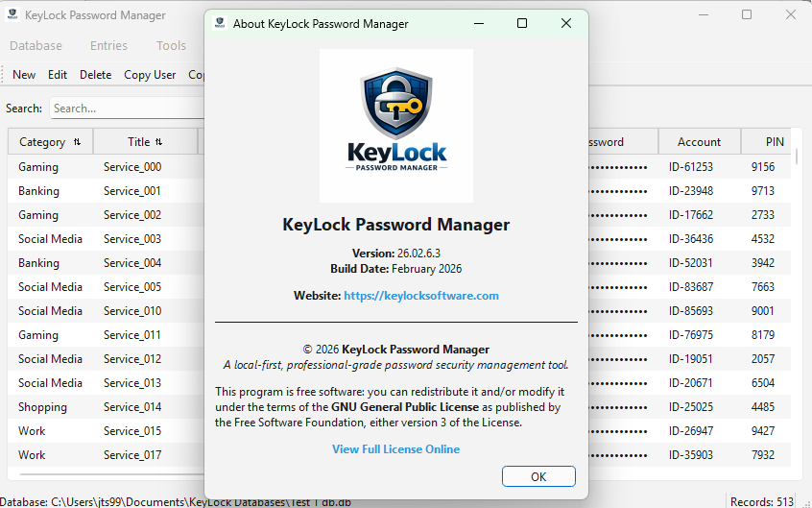Close the About KeyLock dialog
Screen dimensions: 812x508
point(566,24)
